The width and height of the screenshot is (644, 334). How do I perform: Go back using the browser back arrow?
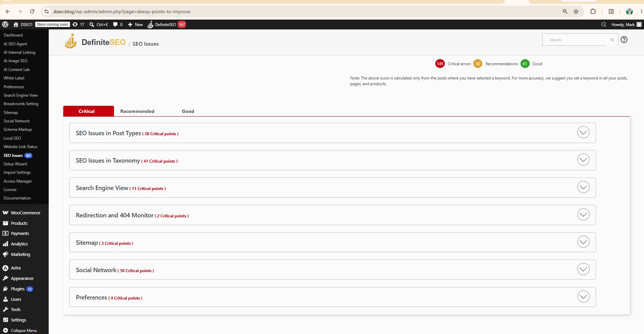coord(8,11)
